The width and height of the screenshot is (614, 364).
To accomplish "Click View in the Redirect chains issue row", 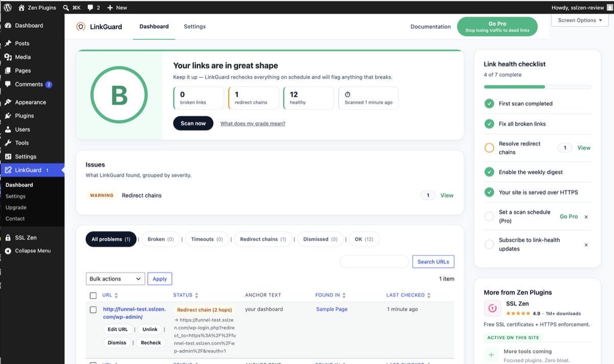I will click(447, 195).
